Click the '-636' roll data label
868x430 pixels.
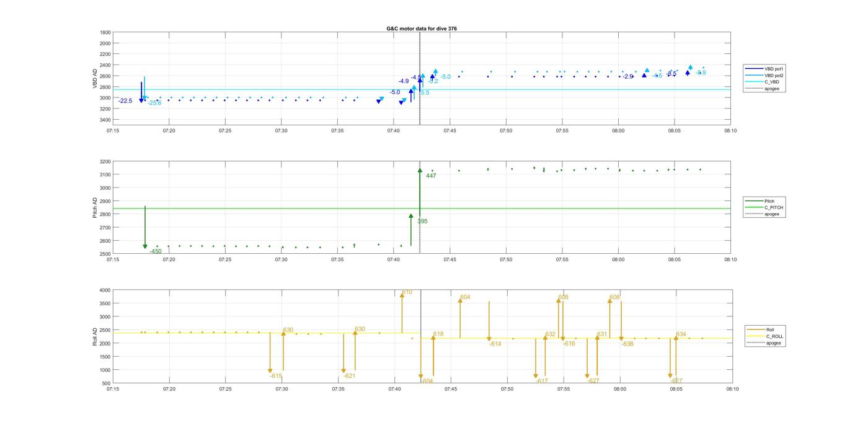point(627,344)
